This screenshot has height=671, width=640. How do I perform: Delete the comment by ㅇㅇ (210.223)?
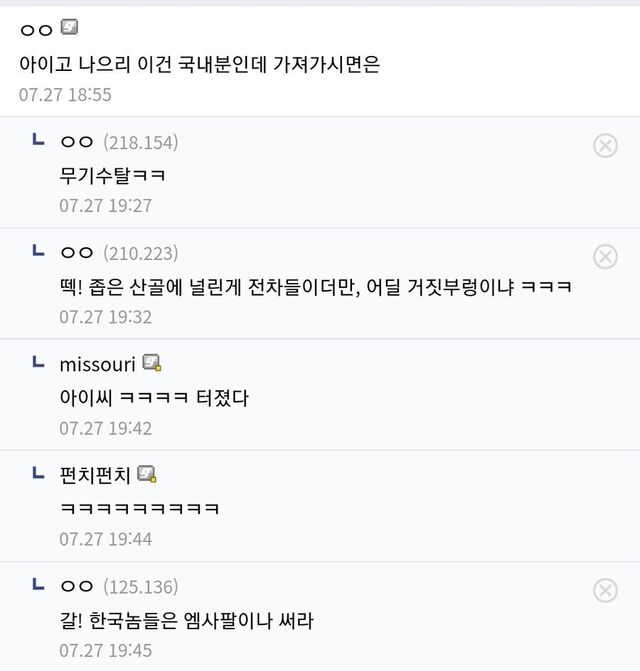coord(605,257)
